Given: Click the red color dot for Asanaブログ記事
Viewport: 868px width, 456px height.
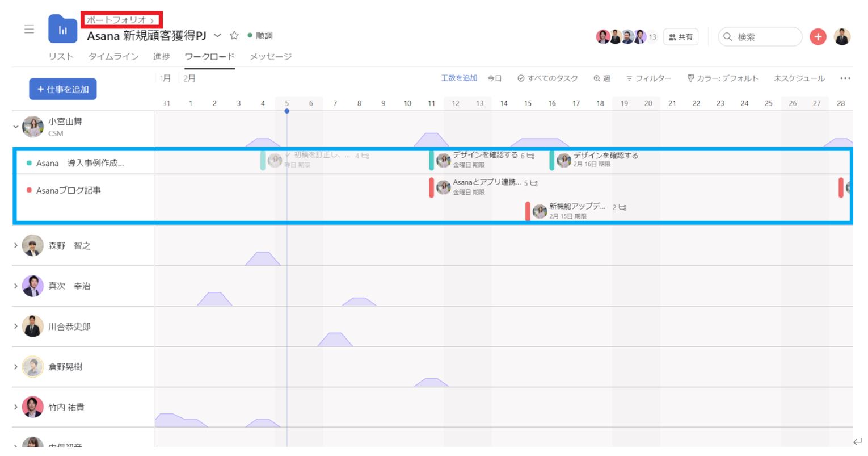Looking at the screenshot, I should [x=29, y=190].
